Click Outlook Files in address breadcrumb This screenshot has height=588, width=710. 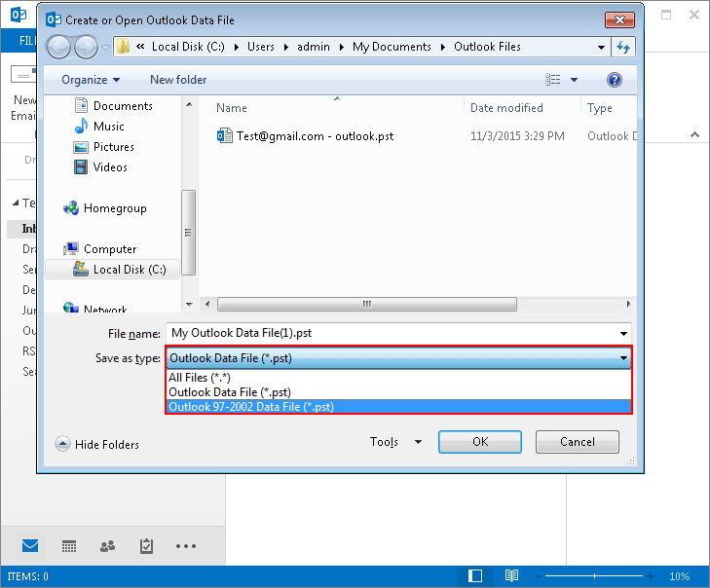tap(487, 47)
